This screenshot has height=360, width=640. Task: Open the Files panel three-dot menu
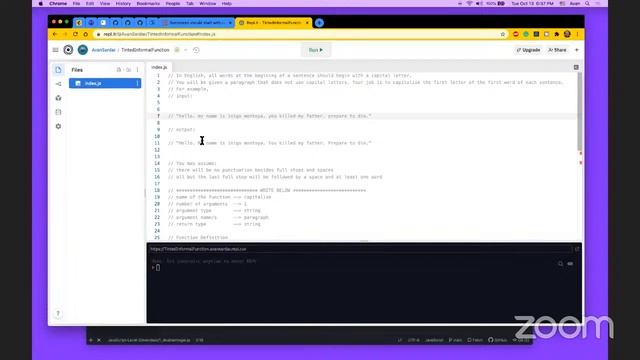pos(138,70)
